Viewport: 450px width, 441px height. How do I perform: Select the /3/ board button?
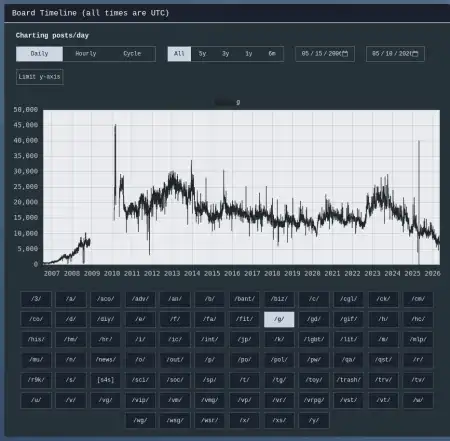click(x=36, y=299)
